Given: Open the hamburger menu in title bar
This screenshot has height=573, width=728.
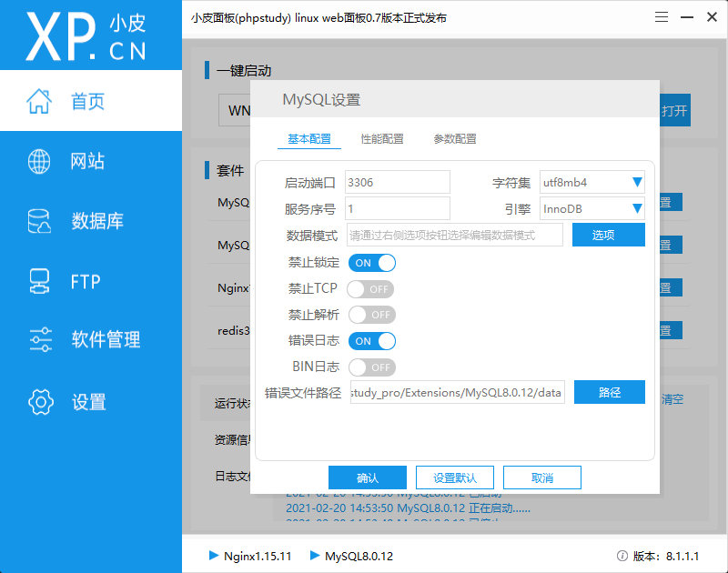Looking at the screenshot, I should pyautogui.click(x=662, y=17).
